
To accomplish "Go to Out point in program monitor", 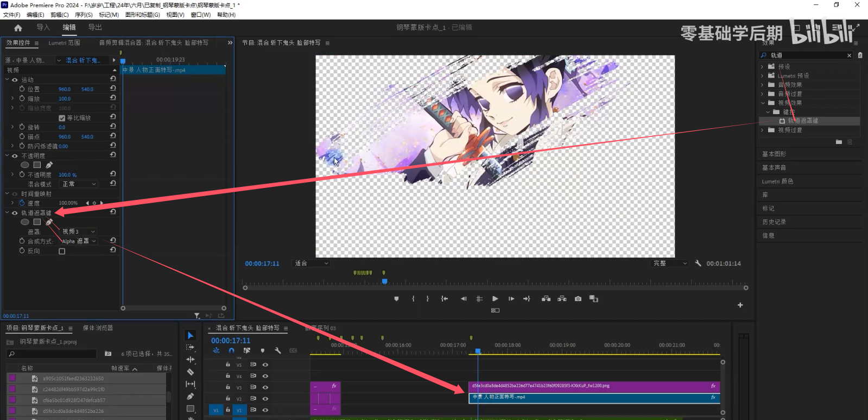I will [x=527, y=299].
